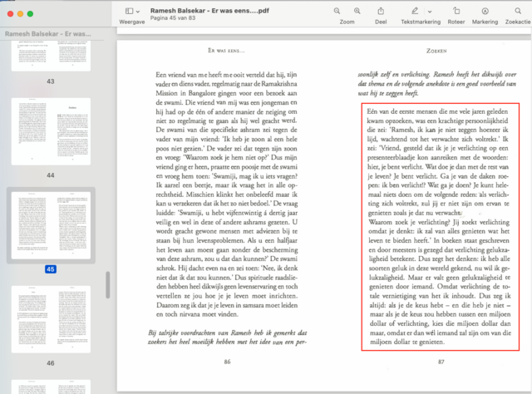This screenshot has height=394, width=532.
Task: Select page 43 thumbnail in sidebar
Action: point(51,56)
